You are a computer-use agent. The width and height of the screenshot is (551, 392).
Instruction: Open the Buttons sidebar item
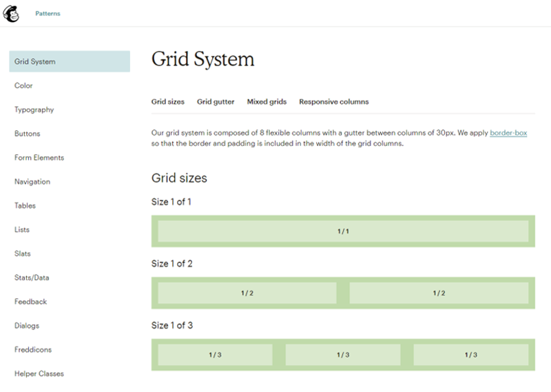(28, 134)
